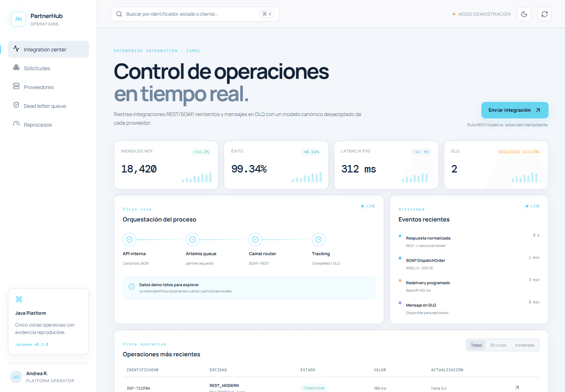Click the check icon in demo data notice
The width and height of the screenshot is (565, 392).
point(132,287)
